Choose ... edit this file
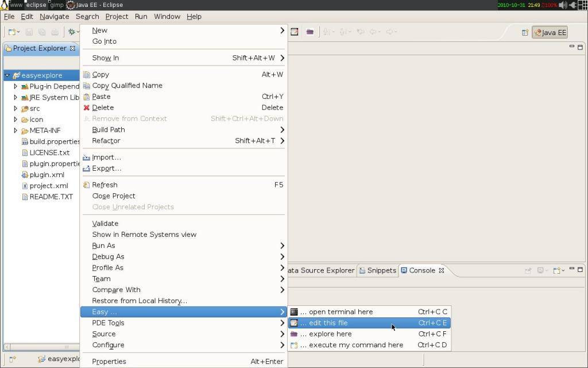This screenshot has width=588, height=368. point(369,323)
